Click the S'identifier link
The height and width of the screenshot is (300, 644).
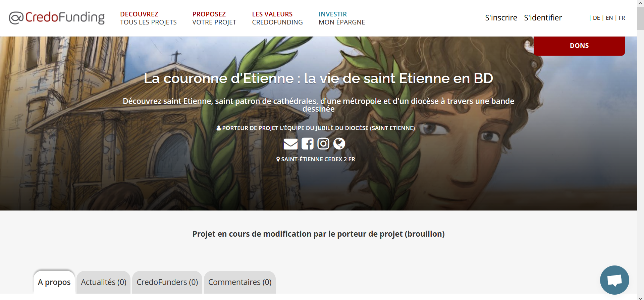point(543,18)
